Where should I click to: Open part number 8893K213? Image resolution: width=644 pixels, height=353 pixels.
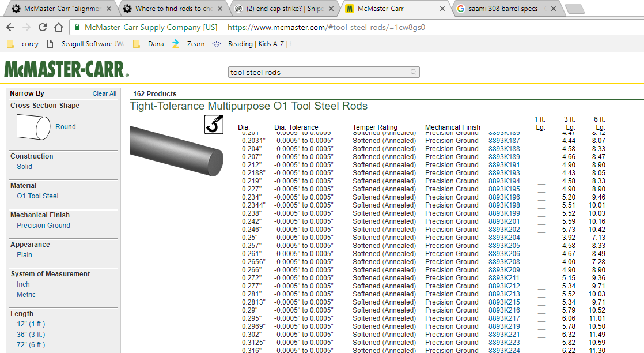pos(504,294)
